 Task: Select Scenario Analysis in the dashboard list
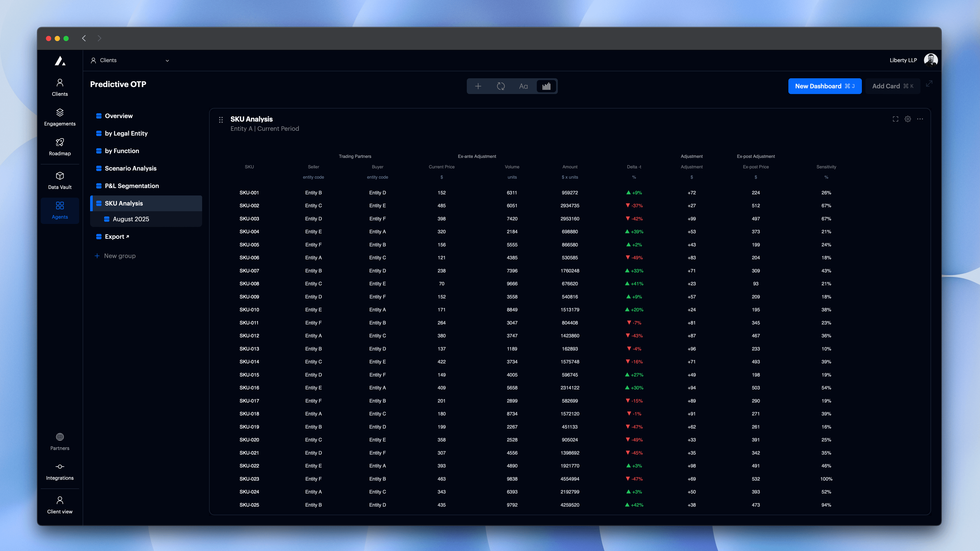coord(130,168)
